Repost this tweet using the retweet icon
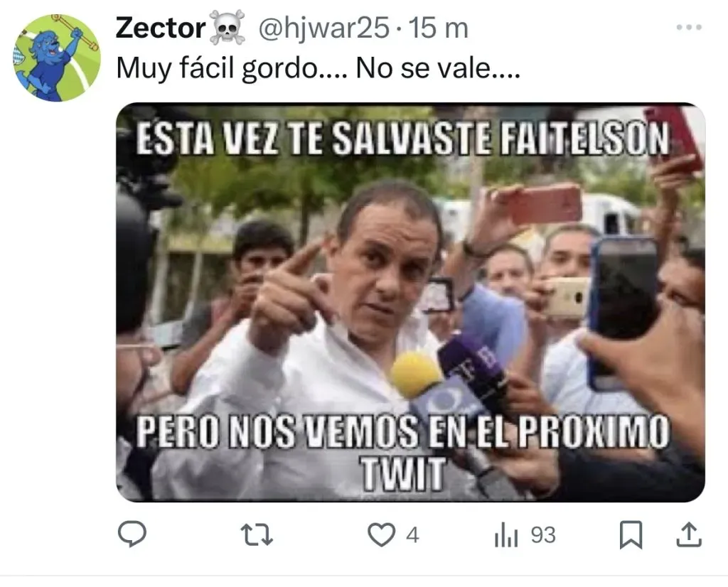 (256, 534)
